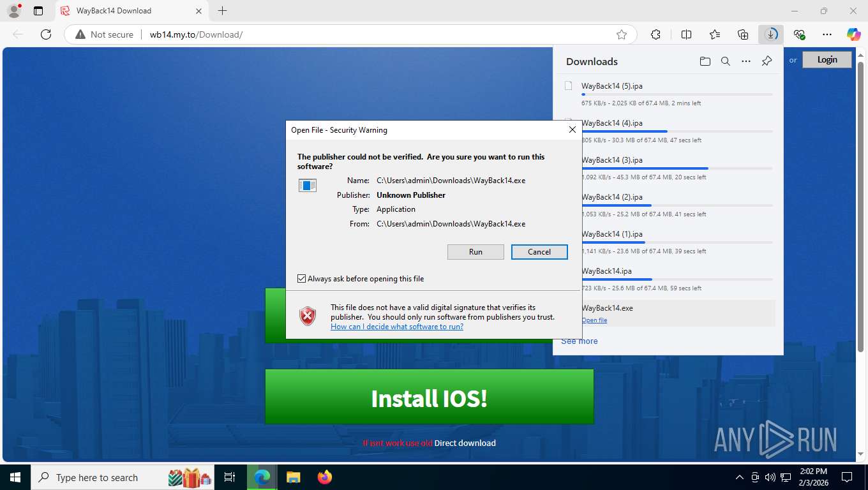Screen dimensions: 868x490
Task: Click Run in the Security Warning dialog
Action: (475, 252)
